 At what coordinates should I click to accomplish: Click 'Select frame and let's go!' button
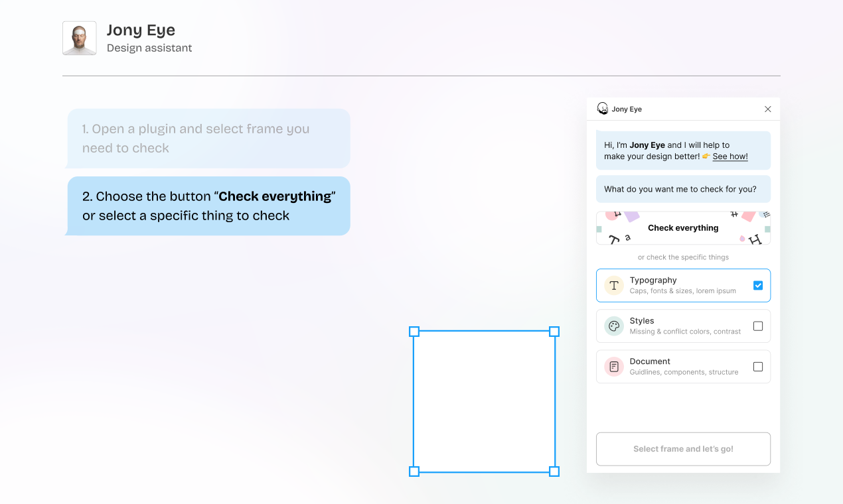[x=683, y=449]
